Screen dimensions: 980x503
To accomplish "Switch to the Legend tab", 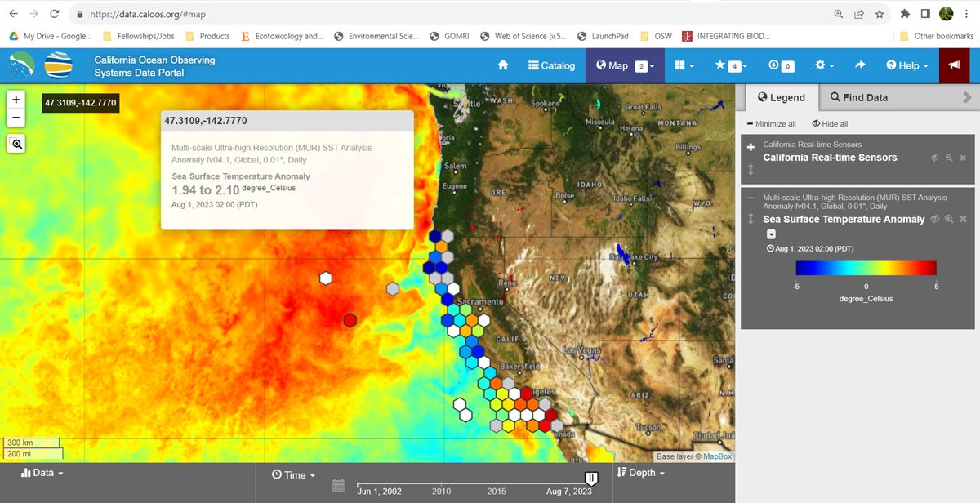I will click(x=781, y=97).
